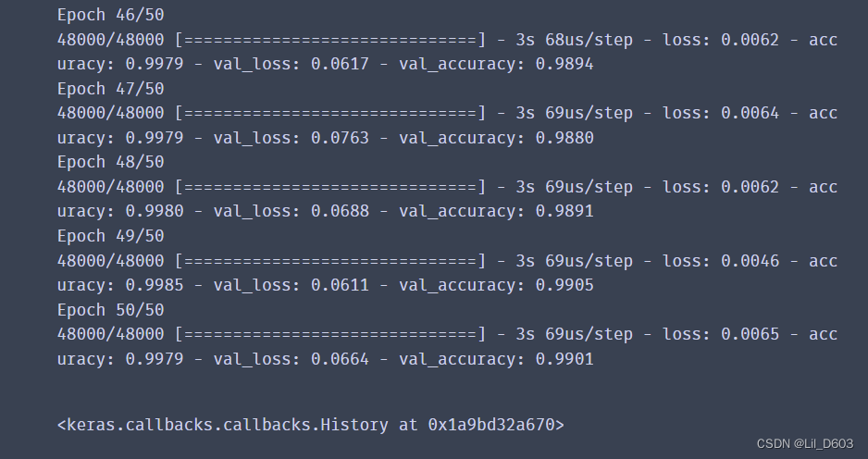Click the Epoch 47 progress bar

click(330, 113)
